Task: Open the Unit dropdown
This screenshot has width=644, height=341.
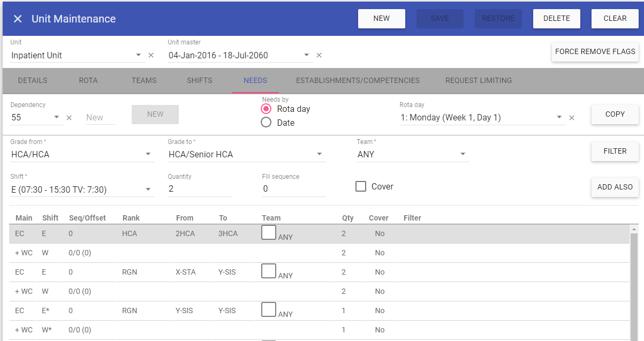Action: coord(138,55)
